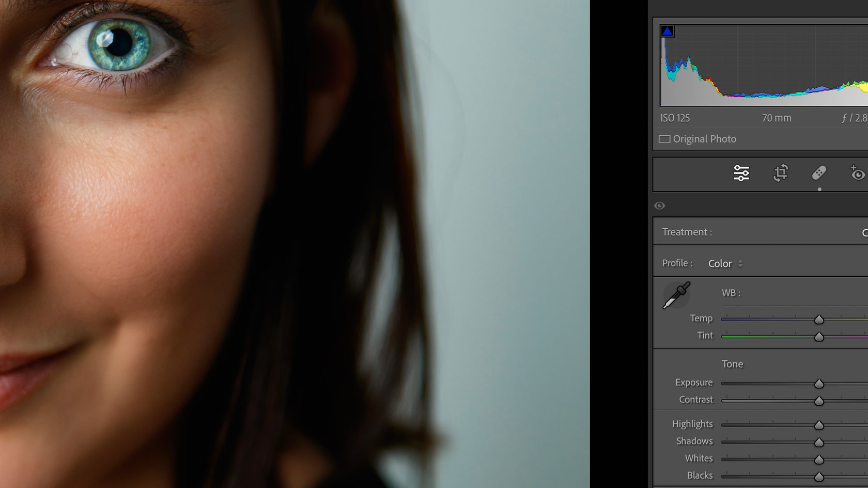Open the Profile Color dropdown
The height and width of the screenshot is (488, 868).
(725, 263)
